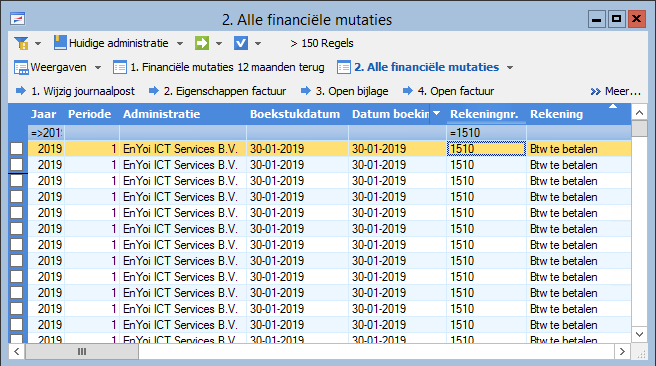Click vertical scrollbar up arrow
656x366 pixels.
pyautogui.click(x=639, y=112)
